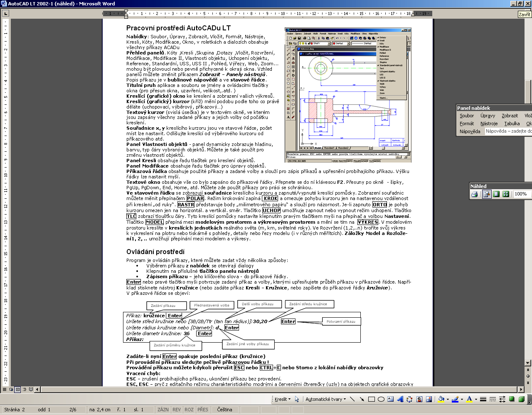Click Stránka 2 in status bar

click(15, 410)
